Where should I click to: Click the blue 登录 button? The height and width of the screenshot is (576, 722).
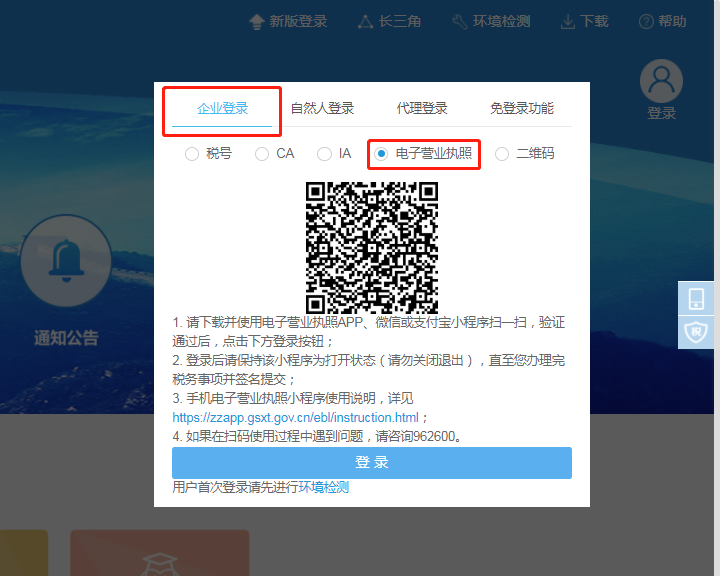tap(372, 463)
